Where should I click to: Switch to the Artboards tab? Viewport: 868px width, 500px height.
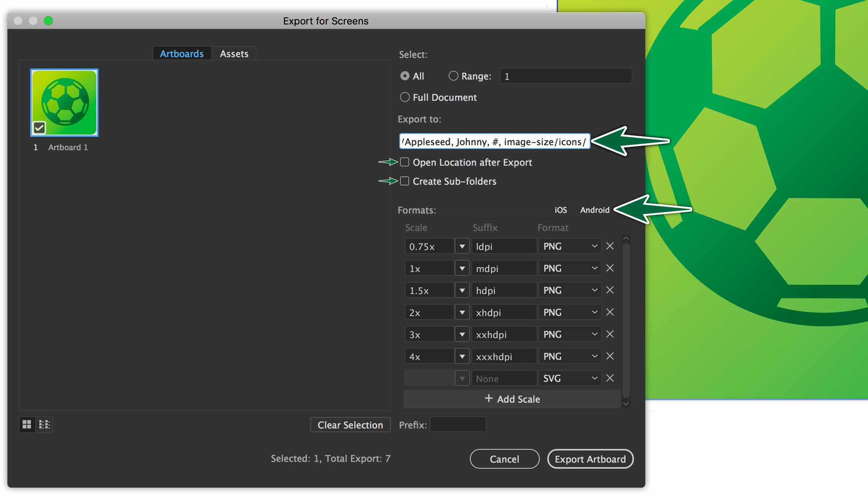click(182, 53)
